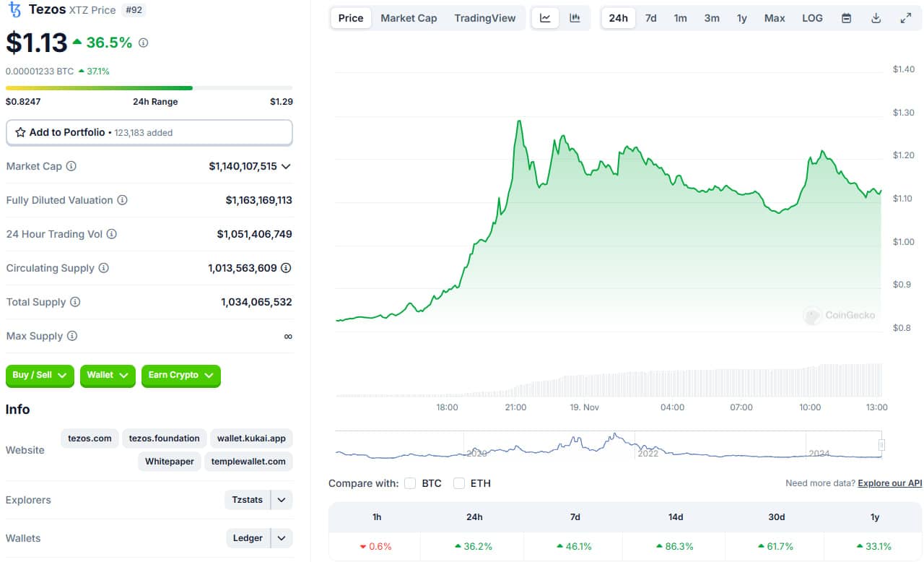
Task: Click the 30d 61.7% change cell
Action: tap(774, 547)
